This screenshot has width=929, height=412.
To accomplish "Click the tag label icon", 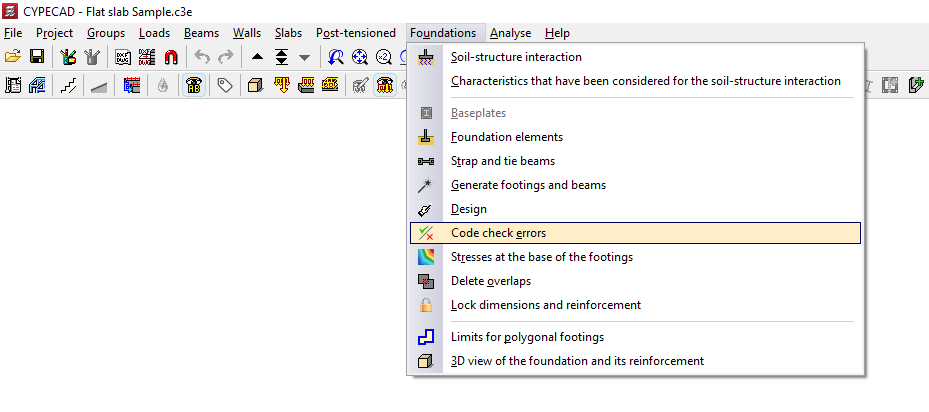I will [225, 85].
